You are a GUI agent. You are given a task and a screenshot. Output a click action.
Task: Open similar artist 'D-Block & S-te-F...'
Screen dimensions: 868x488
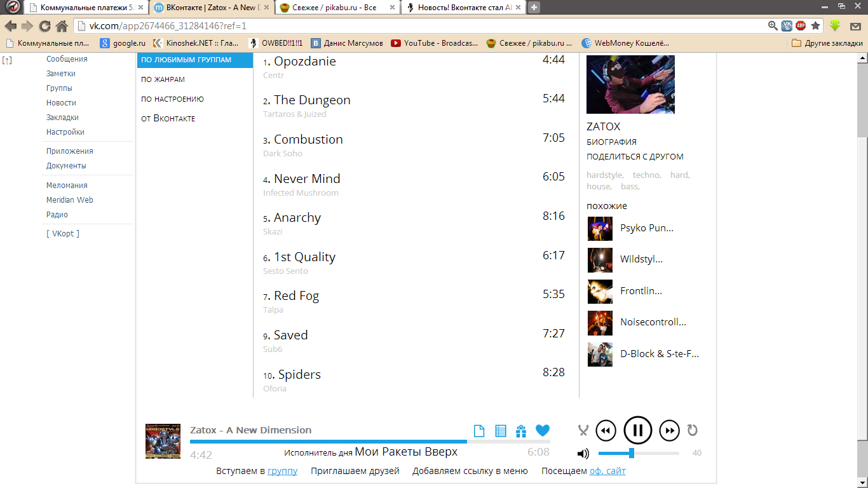pos(660,353)
